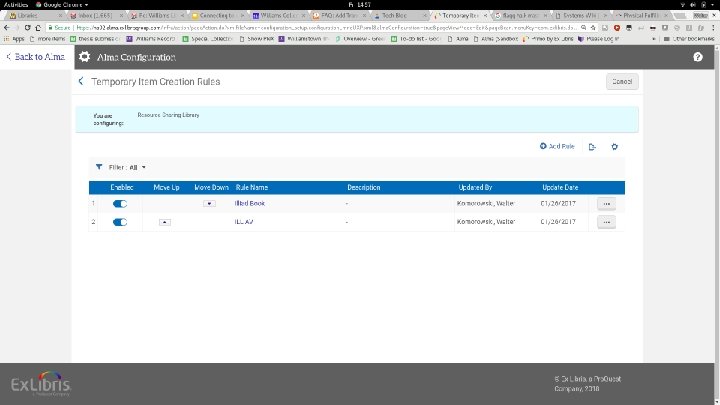Switch to the Connecting to browser tab
Viewport: 720px width, 405px height.
coord(218,16)
